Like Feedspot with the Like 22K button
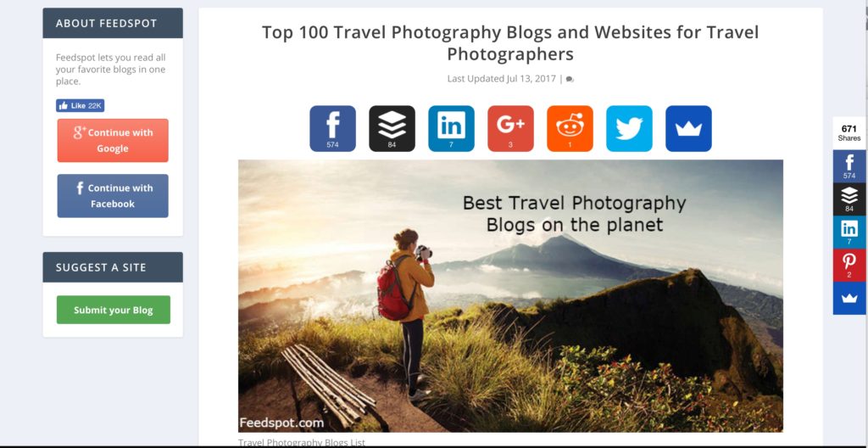Screen dimensions: 868x448 click(81, 105)
